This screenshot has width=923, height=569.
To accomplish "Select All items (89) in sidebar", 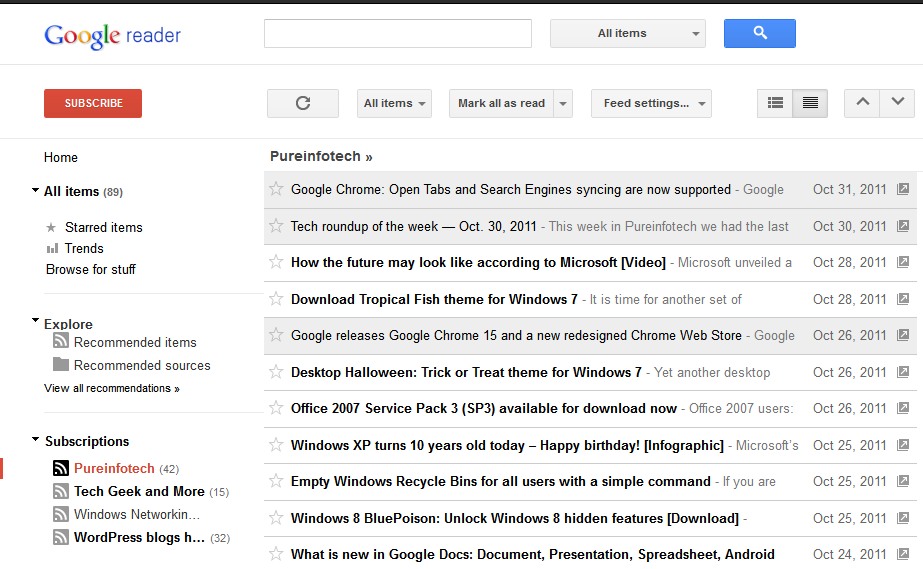I will 83,191.
